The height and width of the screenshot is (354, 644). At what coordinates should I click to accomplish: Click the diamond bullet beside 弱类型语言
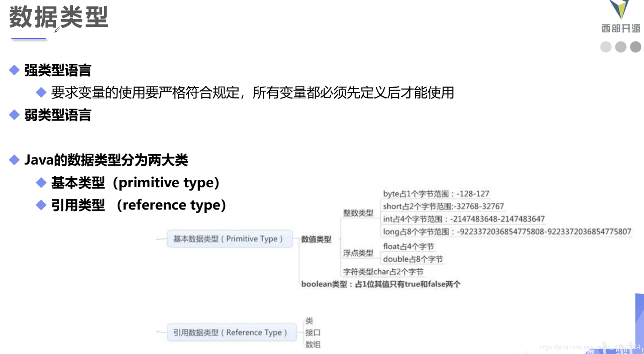coord(14,115)
